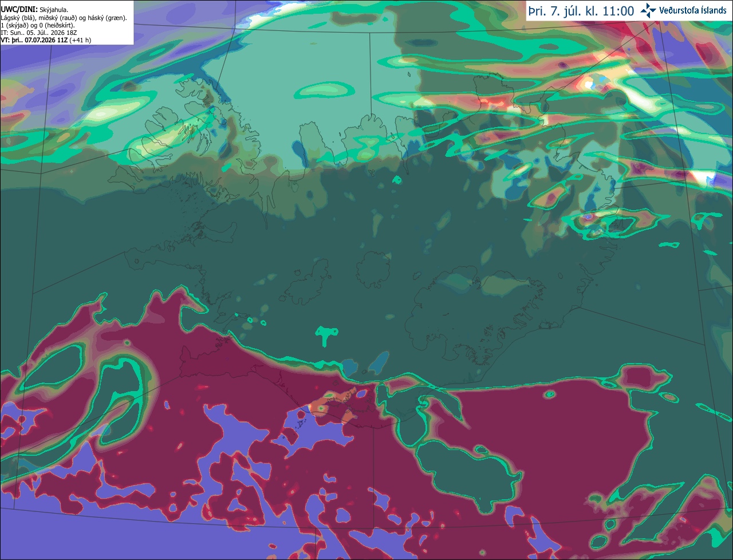Click the Skýjahula label in legend
Viewport: 733px width, 560px height.
tap(54, 10)
